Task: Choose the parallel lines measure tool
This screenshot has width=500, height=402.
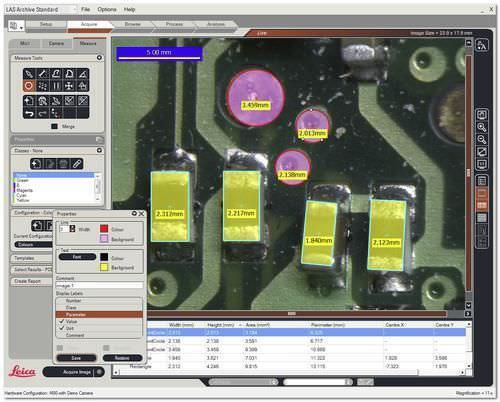Action: tap(56, 86)
